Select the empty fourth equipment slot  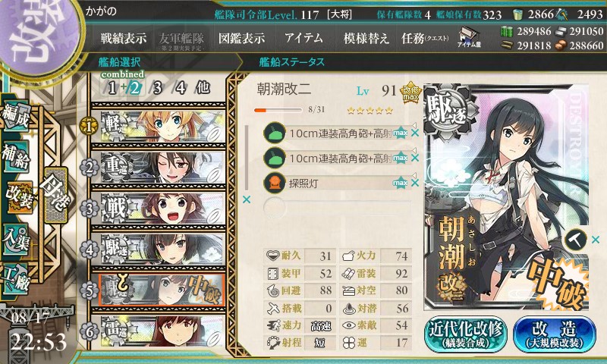coord(337,207)
